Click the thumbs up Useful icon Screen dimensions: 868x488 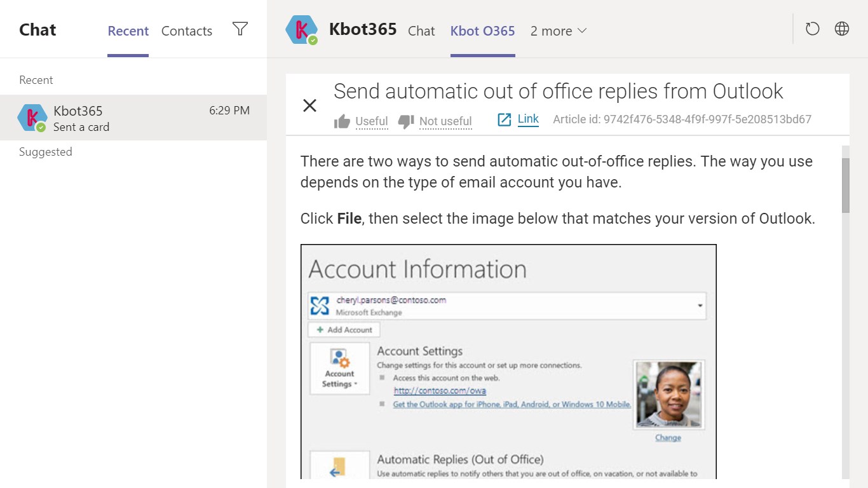pos(342,121)
